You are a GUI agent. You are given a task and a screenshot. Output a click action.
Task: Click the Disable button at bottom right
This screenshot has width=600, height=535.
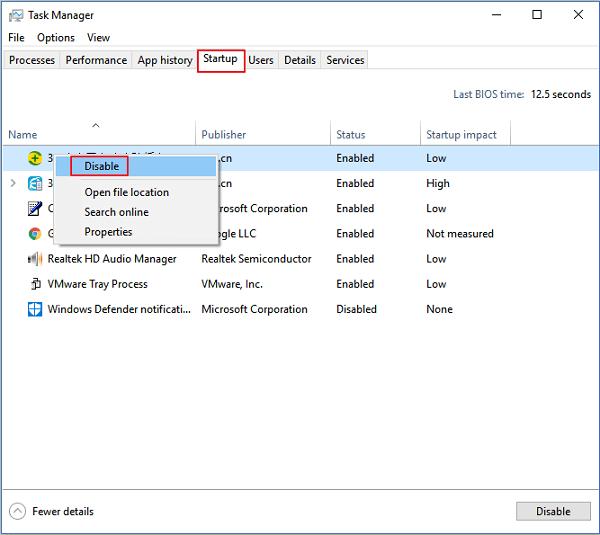tap(553, 511)
